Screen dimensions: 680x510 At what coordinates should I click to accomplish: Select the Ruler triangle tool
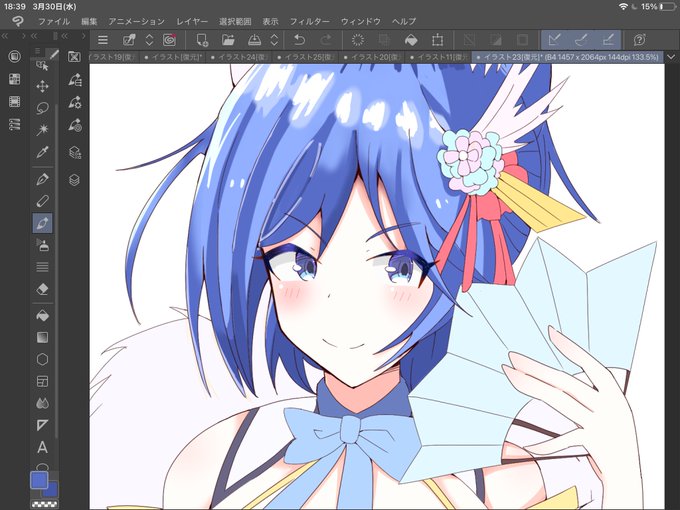tap(42, 425)
